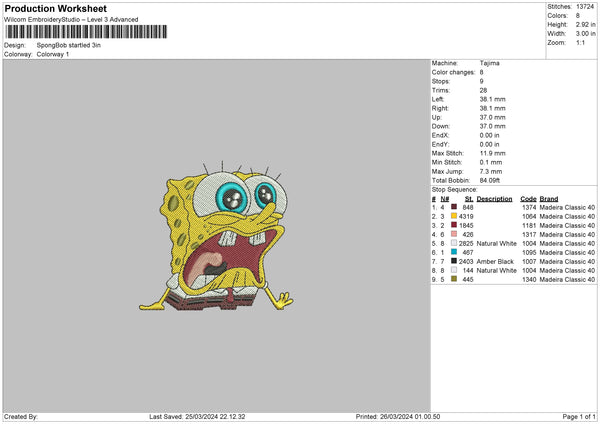Click 'Madeira Classic 40' brand in stop 1
Image resolution: width=600 pixels, height=424 pixels.
pyautogui.click(x=567, y=207)
